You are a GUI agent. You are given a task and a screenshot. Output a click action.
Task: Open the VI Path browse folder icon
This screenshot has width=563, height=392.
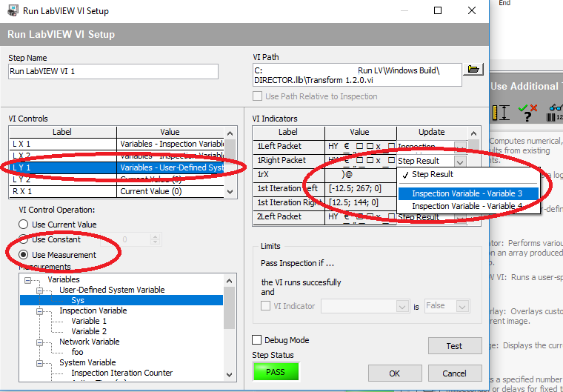coord(473,69)
